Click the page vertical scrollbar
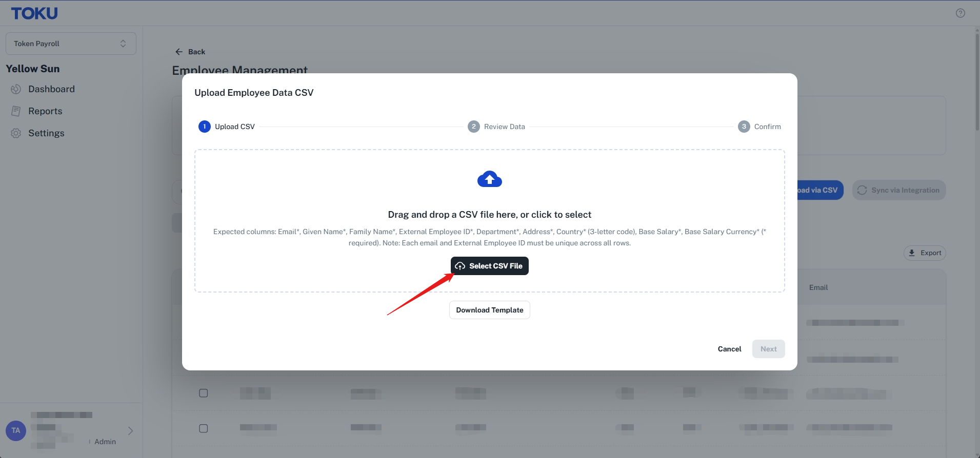This screenshot has width=980, height=458. (x=977, y=79)
